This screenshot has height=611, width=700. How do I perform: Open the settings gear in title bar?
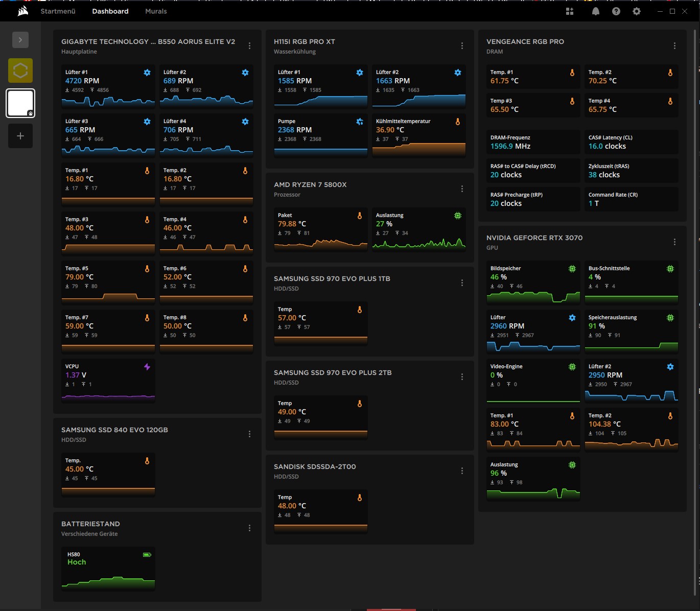(x=637, y=11)
